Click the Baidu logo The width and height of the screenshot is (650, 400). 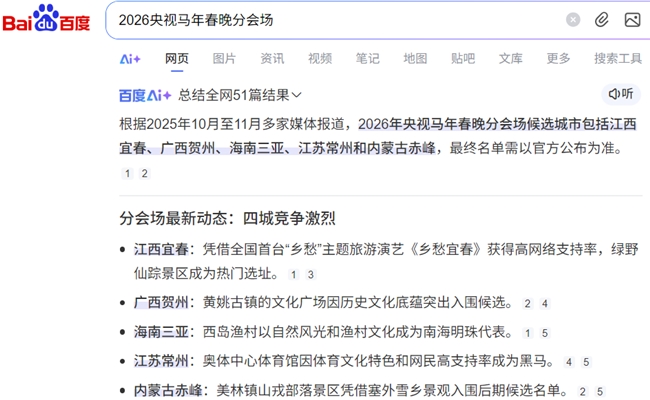pos(47,19)
